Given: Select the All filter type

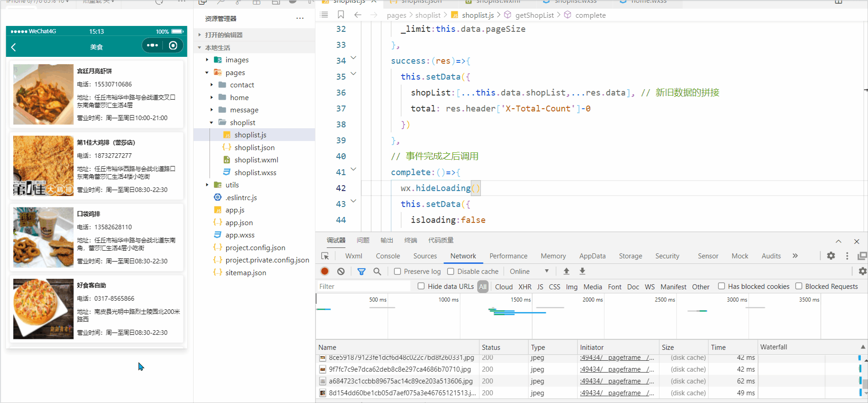Looking at the screenshot, I should coord(483,287).
